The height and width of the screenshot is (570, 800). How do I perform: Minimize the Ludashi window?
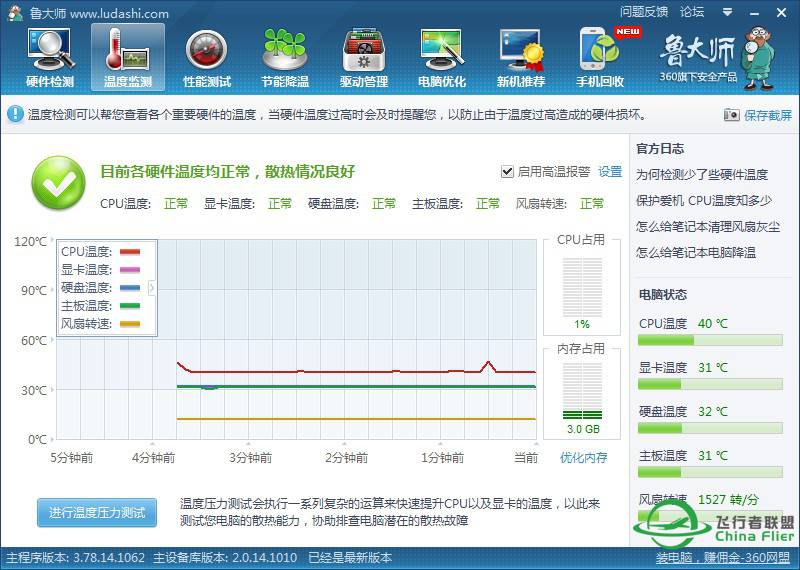(x=755, y=13)
